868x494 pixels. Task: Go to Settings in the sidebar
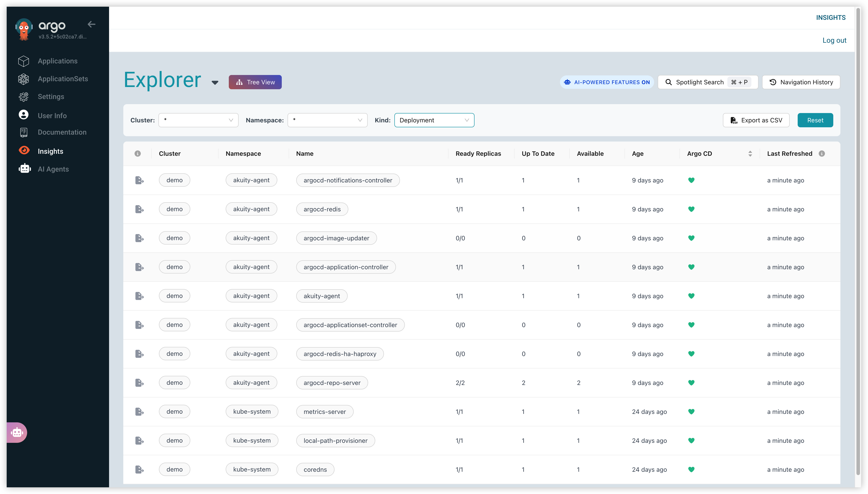(51, 97)
